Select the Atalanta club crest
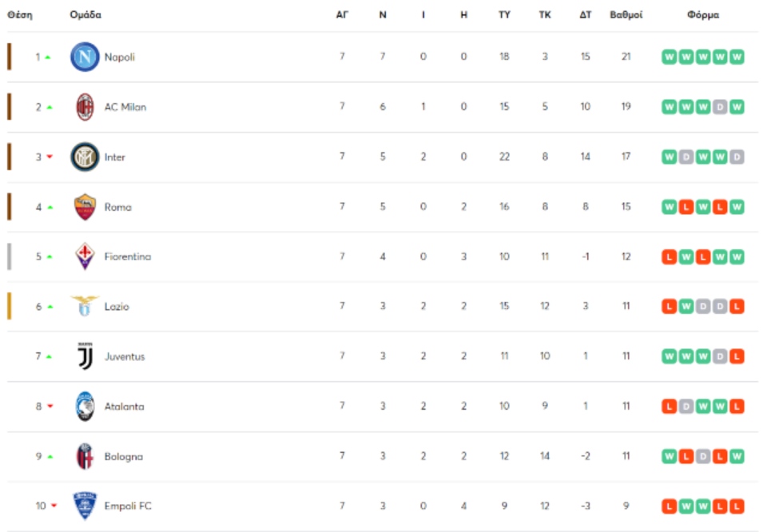This screenshot has width=767, height=532. [85, 407]
